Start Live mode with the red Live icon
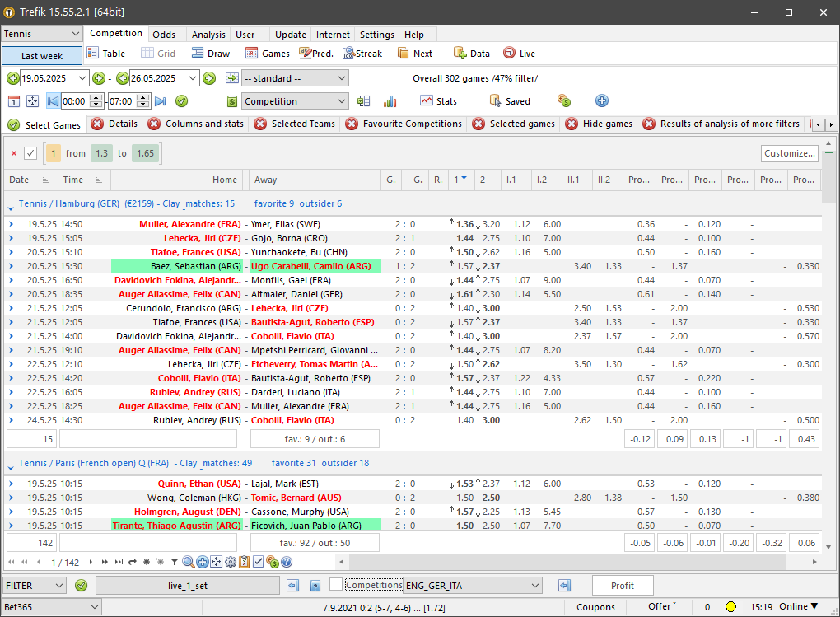Viewport: 840px width, 617px height. 508,53
